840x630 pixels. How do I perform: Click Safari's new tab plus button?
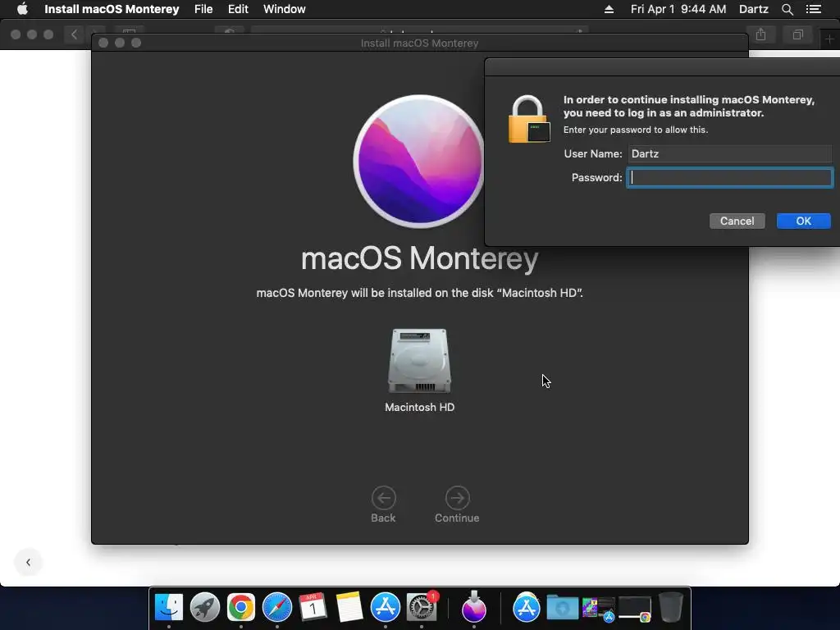click(829, 39)
